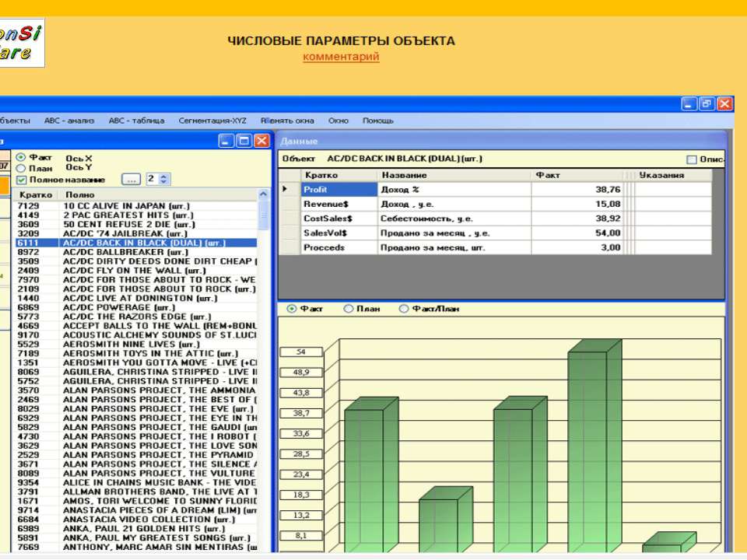Open the Окно menu
The width and height of the screenshot is (747, 560).
[x=338, y=121]
